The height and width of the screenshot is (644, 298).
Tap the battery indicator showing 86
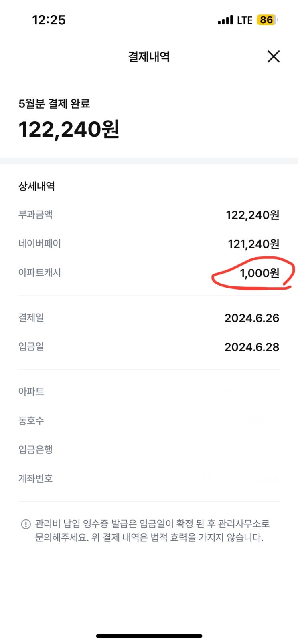coord(267,20)
